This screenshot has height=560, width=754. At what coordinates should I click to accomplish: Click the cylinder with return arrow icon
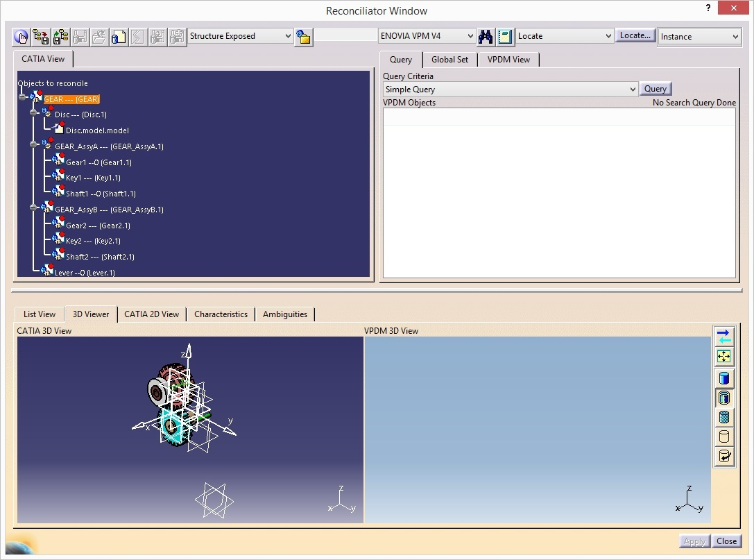723,456
